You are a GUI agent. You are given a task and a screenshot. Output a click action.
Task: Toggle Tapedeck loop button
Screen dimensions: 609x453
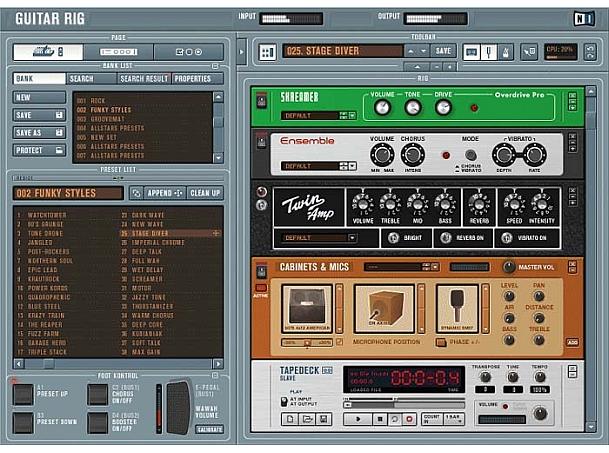point(395,419)
